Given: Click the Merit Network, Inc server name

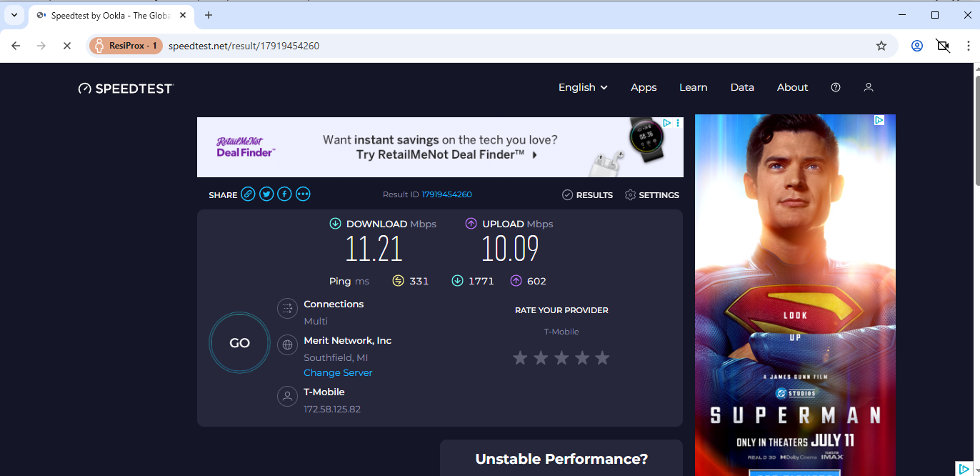Looking at the screenshot, I should pyautogui.click(x=348, y=340).
